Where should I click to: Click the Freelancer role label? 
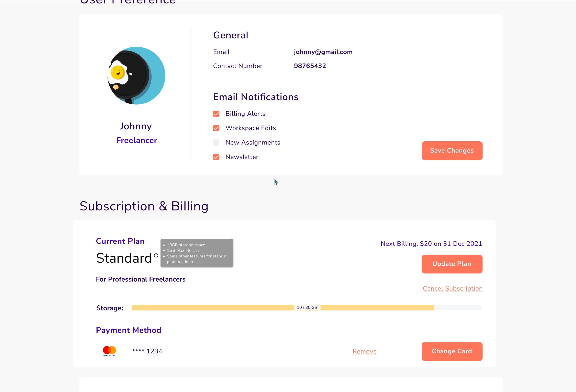click(136, 140)
